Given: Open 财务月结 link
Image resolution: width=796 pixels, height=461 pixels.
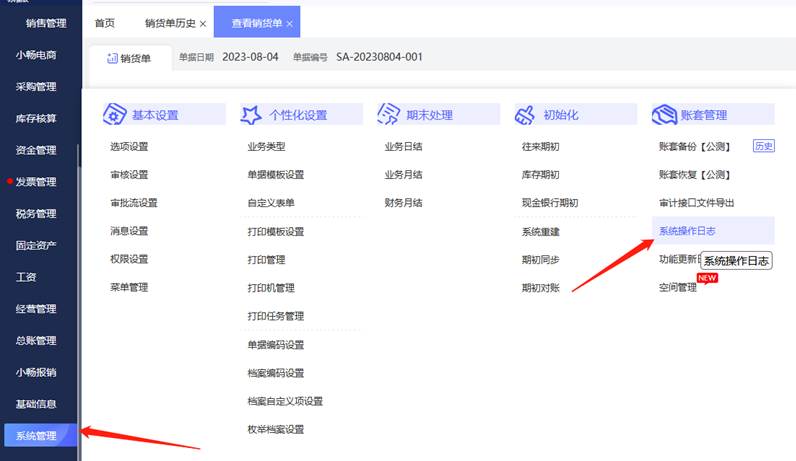Looking at the screenshot, I should pyautogui.click(x=403, y=203).
